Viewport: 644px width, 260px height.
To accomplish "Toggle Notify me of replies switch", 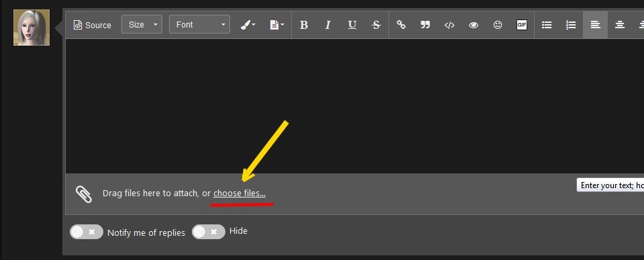I will pos(87,232).
